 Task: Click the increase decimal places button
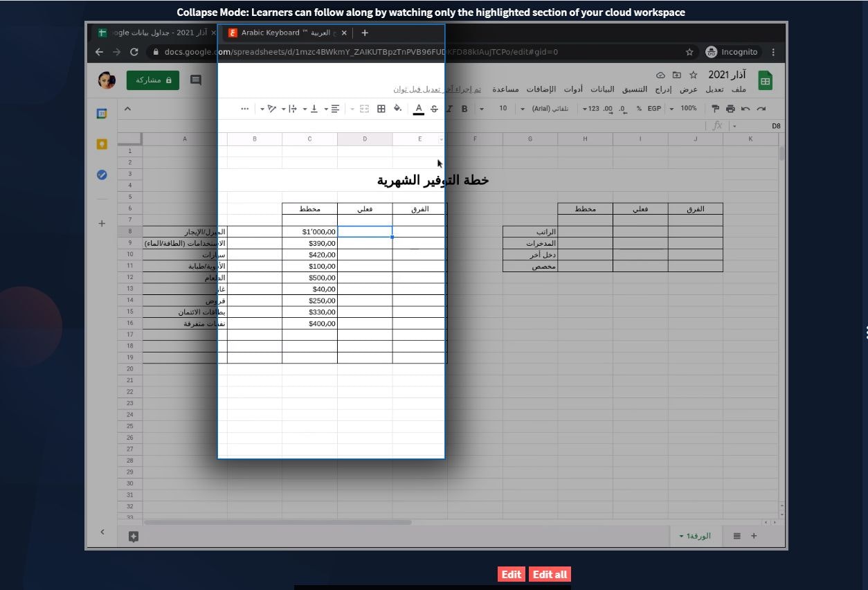point(608,109)
